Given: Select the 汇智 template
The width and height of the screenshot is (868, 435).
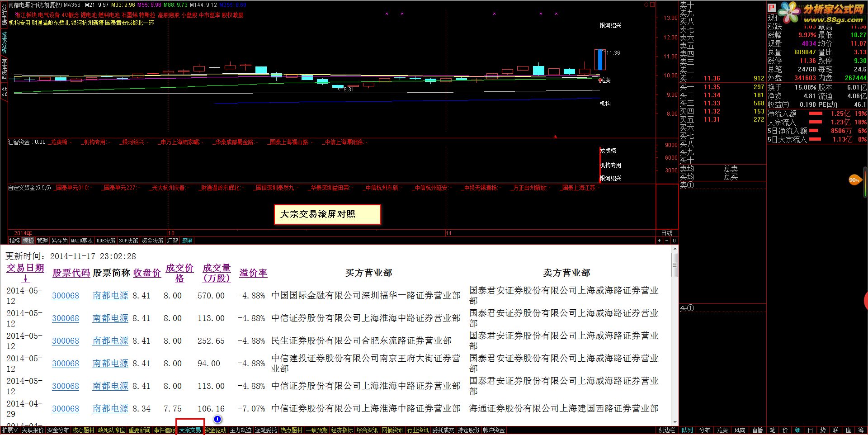Looking at the screenshot, I should tap(173, 241).
